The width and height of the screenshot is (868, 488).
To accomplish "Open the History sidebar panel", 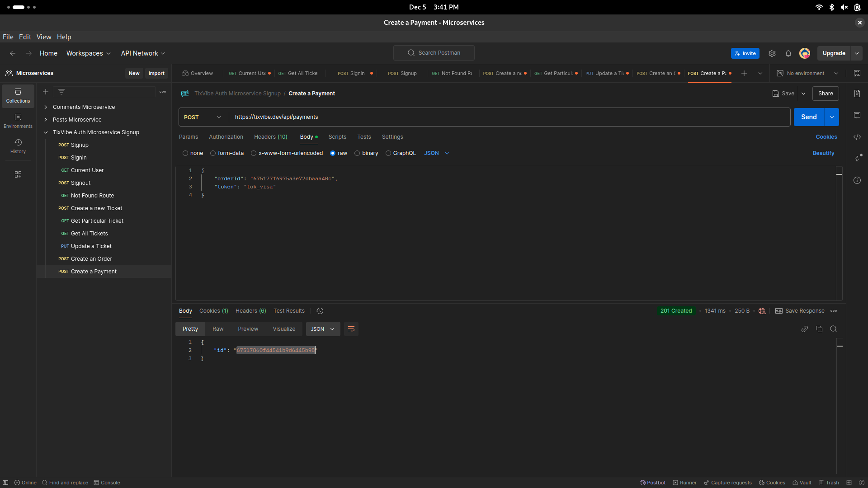I will click(x=18, y=146).
